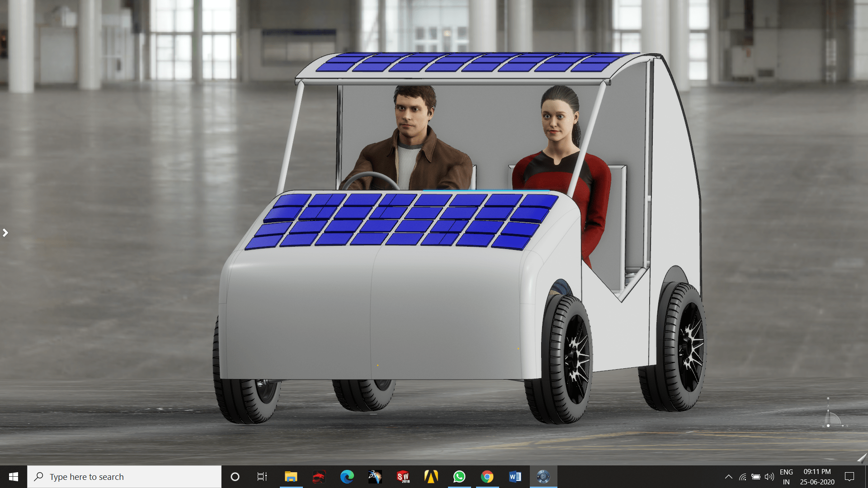Switch the ENG IN input language

coord(786,477)
